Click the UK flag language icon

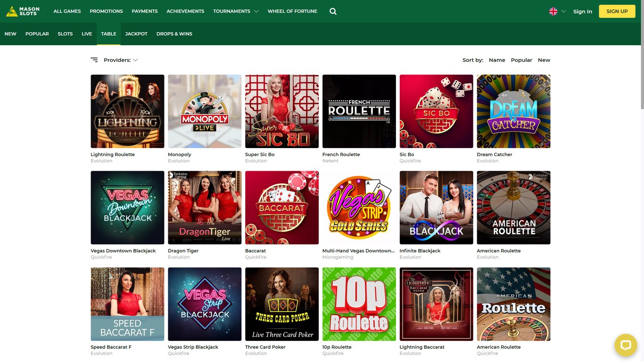[x=553, y=11]
